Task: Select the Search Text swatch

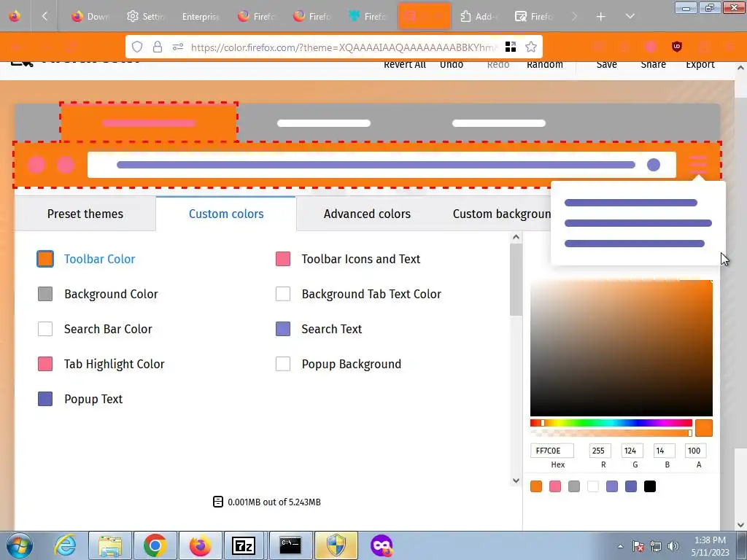Action: pos(283,329)
